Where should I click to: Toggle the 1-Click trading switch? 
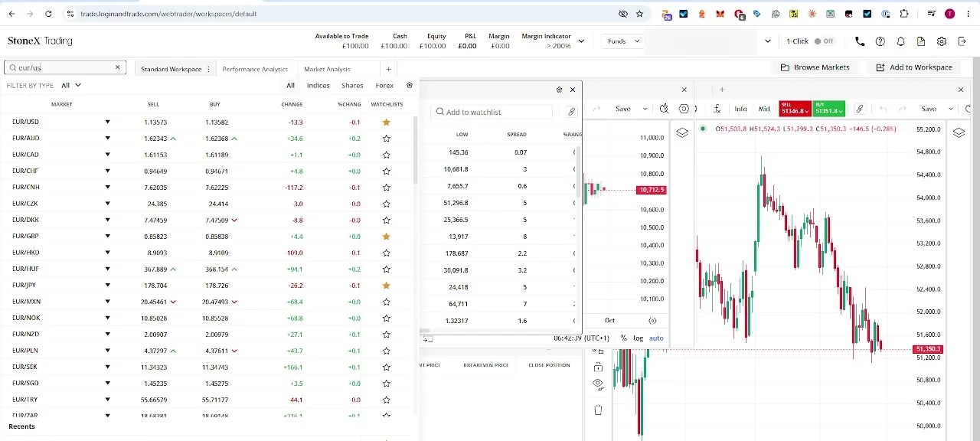click(824, 41)
